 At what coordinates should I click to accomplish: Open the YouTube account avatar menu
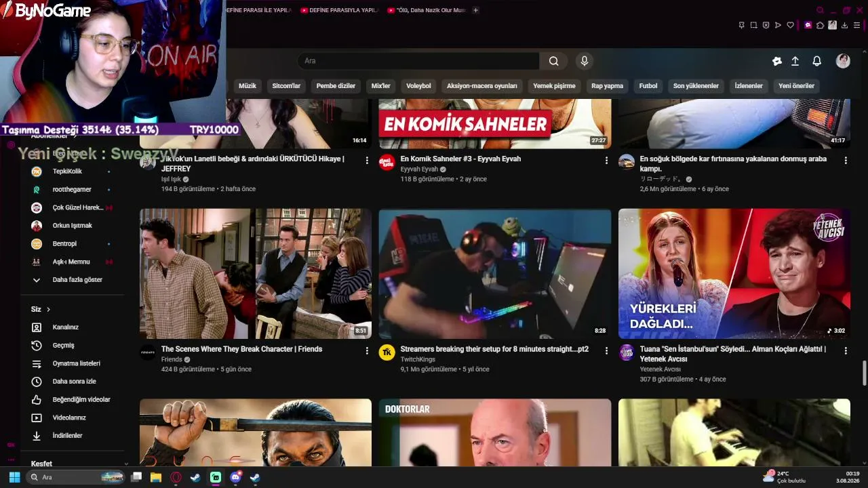coord(843,61)
